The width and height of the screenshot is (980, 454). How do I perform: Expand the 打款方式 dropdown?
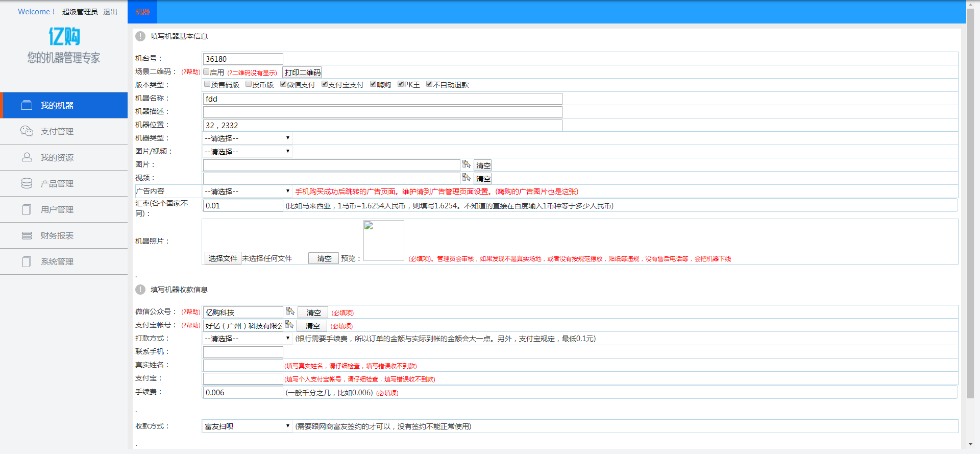point(247,338)
